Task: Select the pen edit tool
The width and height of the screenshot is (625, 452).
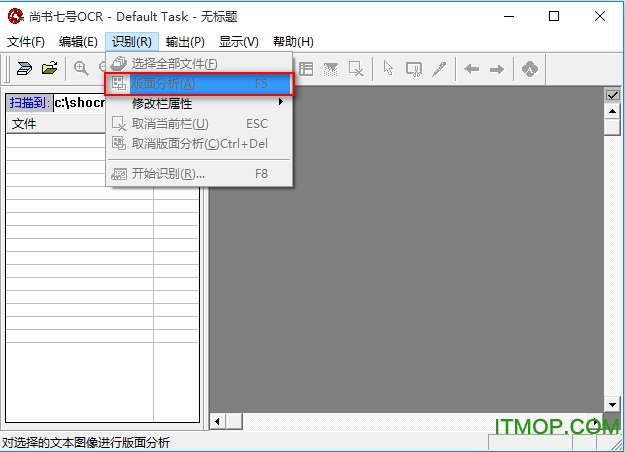Action: pyautogui.click(x=438, y=69)
